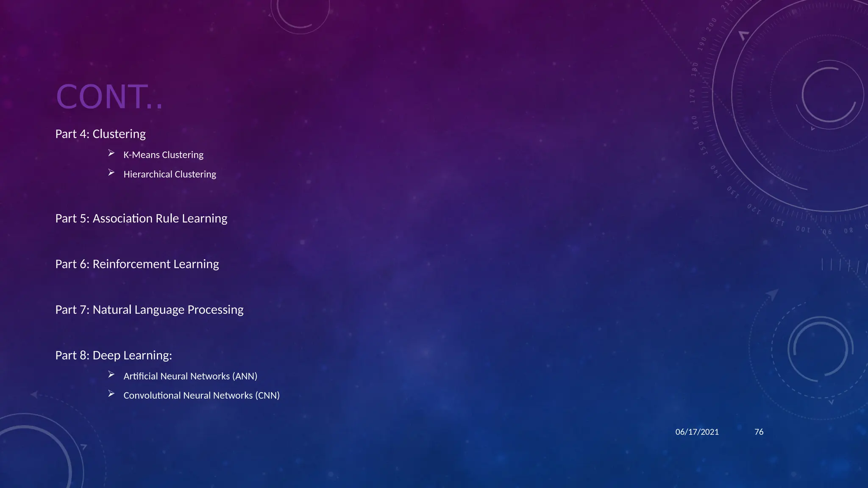Click Part 6: Reinforcement Learning line
This screenshot has width=868, height=488.
click(x=137, y=264)
